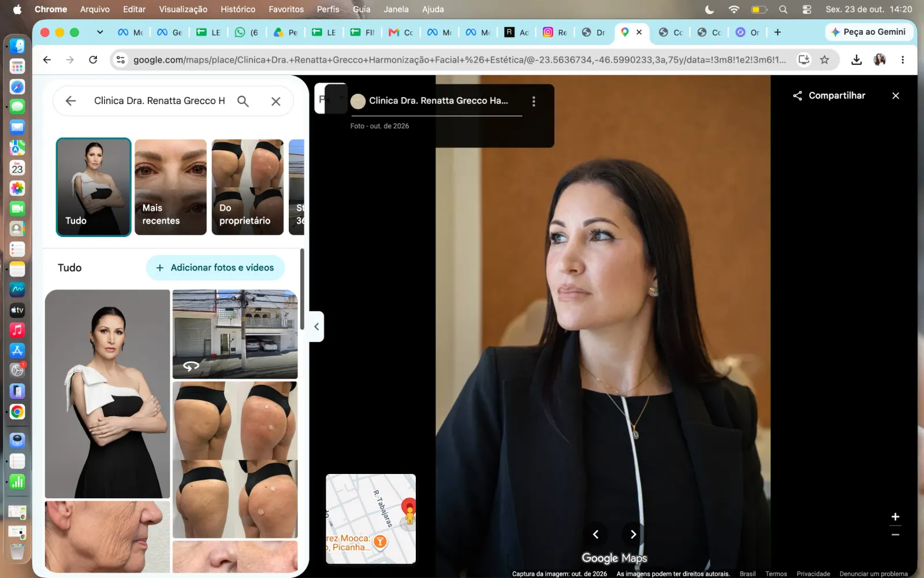
Task: Open the Privacidade link
Action: click(813, 574)
